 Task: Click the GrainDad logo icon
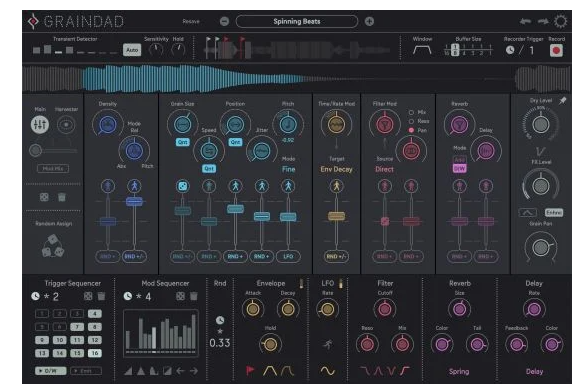click(x=33, y=21)
